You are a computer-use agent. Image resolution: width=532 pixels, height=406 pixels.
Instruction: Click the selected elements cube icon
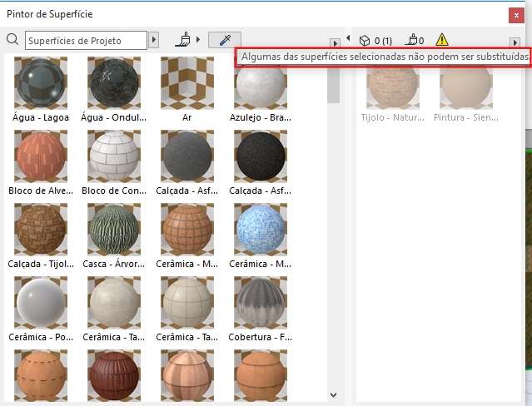click(x=365, y=40)
